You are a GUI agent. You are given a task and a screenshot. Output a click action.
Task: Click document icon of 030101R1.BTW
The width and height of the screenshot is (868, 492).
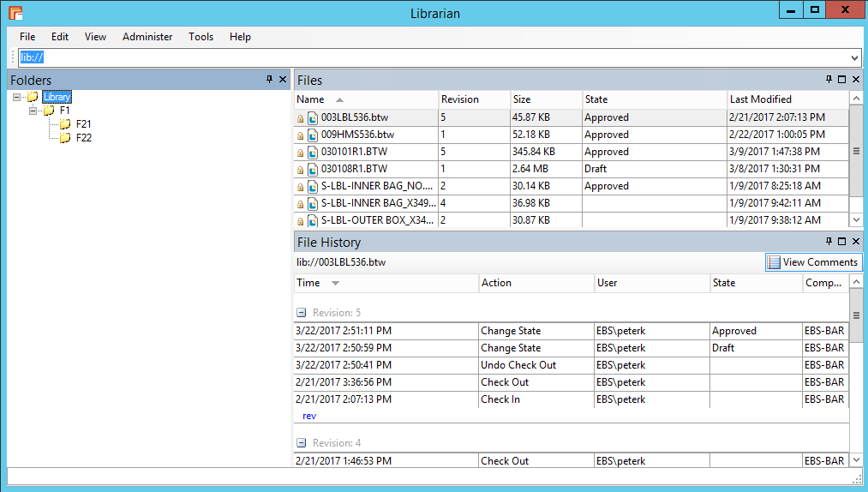[x=313, y=153]
